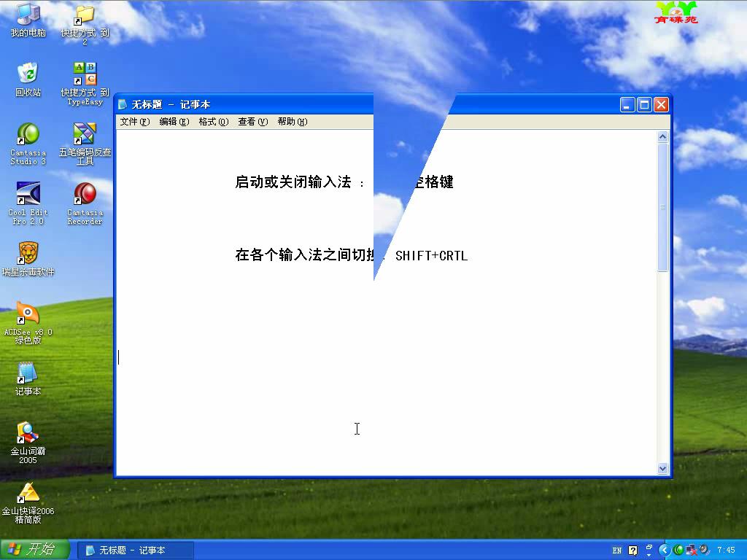Click the 无标题 - 记事本 taskbar button
This screenshot has width=747, height=560.
135,551
